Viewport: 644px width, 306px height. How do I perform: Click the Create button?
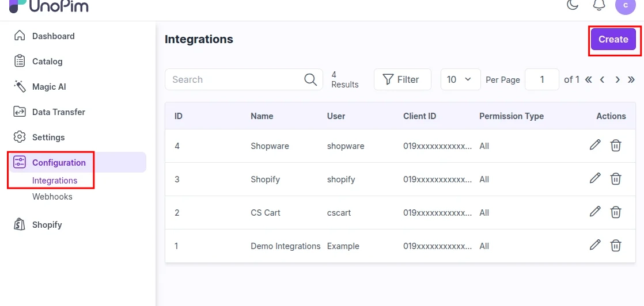[x=613, y=39]
